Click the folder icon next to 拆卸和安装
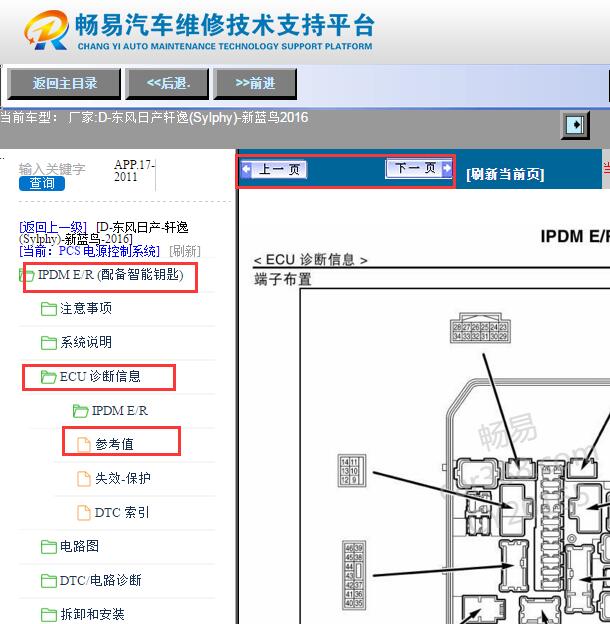610x624 pixels. click(x=49, y=615)
